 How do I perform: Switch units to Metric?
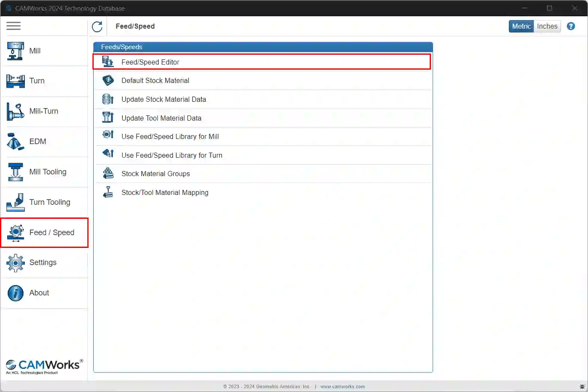[x=521, y=26]
